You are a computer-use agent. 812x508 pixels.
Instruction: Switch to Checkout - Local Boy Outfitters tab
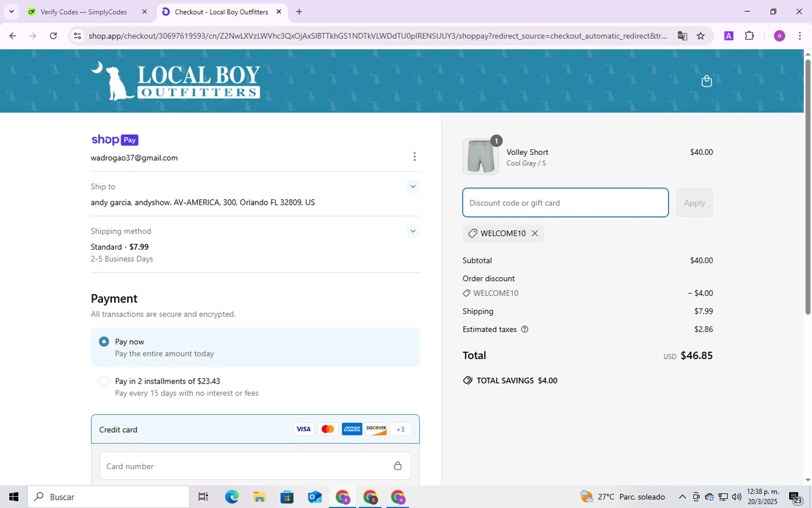click(x=221, y=11)
